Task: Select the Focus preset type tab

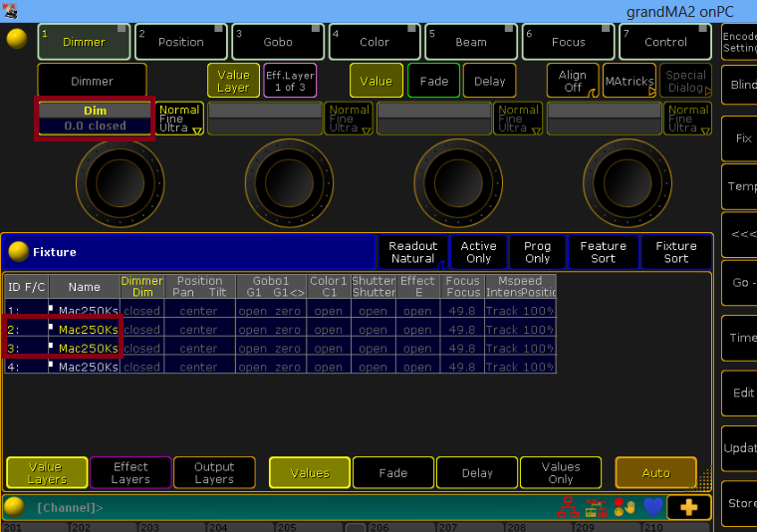Action: [568, 42]
